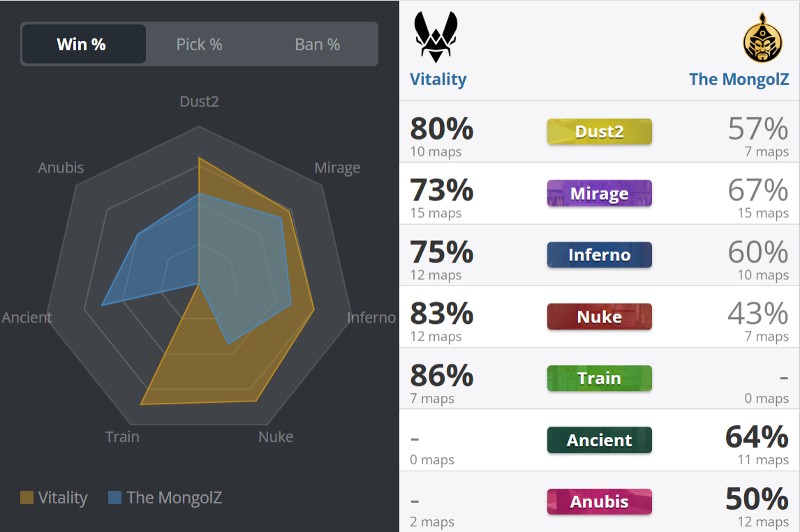Select the Ancient map badge
800x532 pixels.
coord(600,440)
